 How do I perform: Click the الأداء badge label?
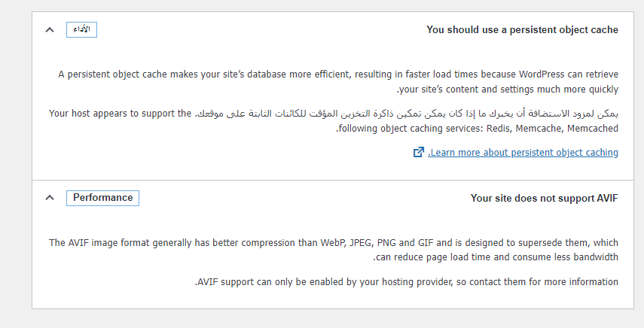tap(81, 30)
